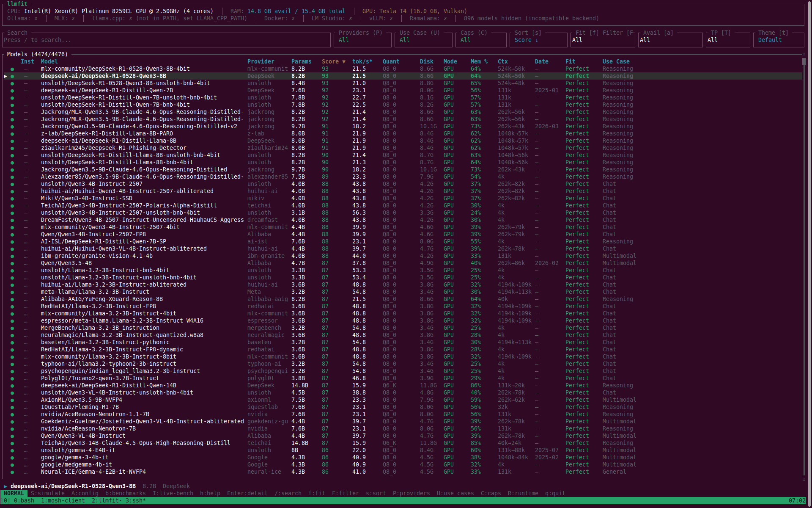Click status dot of unsloth/Qwen3-4B-Instruct-2507 row
This screenshot has height=508, width=812.
pyautogui.click(x=12, y=184)
